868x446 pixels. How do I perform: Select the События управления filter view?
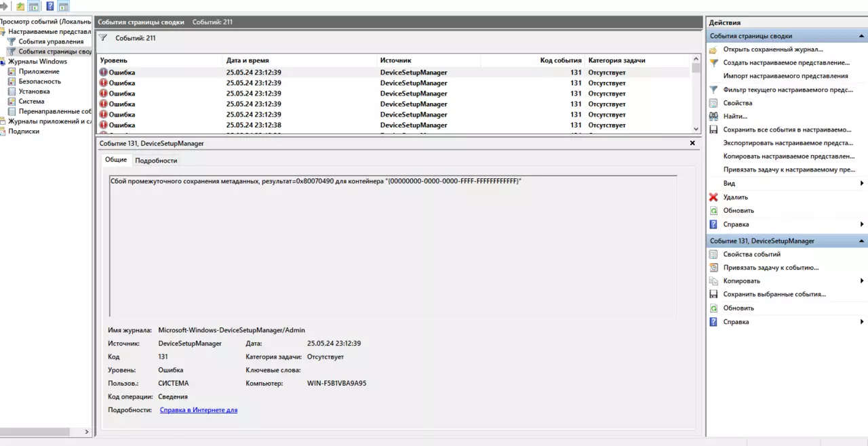click(51, 41)
